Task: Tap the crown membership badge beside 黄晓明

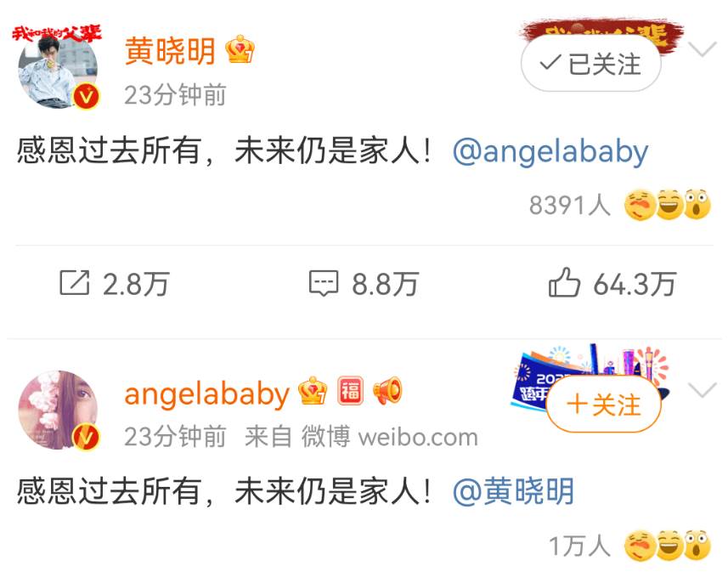Action: tap(240, 49)
